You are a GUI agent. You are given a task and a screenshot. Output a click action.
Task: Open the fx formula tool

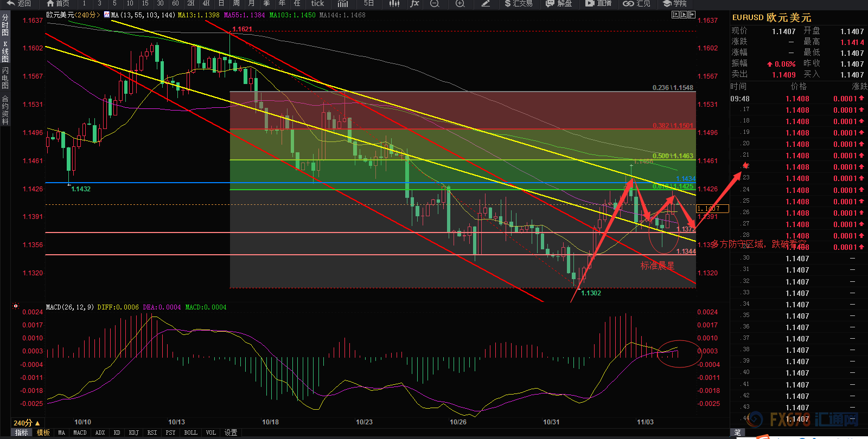point(414,4)
